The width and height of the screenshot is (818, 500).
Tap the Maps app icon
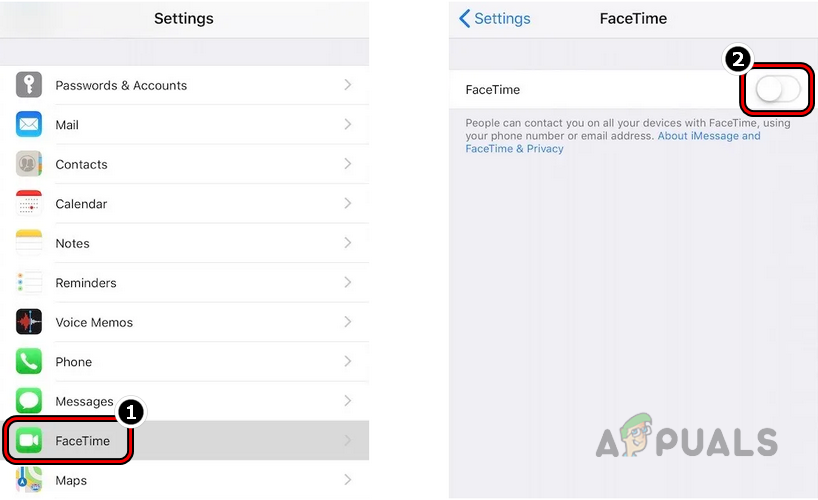pyautogui.click(x=29, y=481)
